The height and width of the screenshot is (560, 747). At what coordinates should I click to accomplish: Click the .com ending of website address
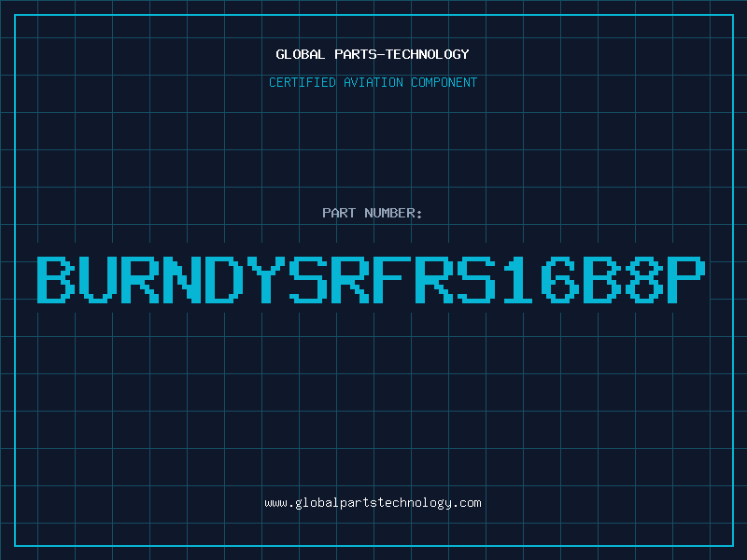click(466, 503)
